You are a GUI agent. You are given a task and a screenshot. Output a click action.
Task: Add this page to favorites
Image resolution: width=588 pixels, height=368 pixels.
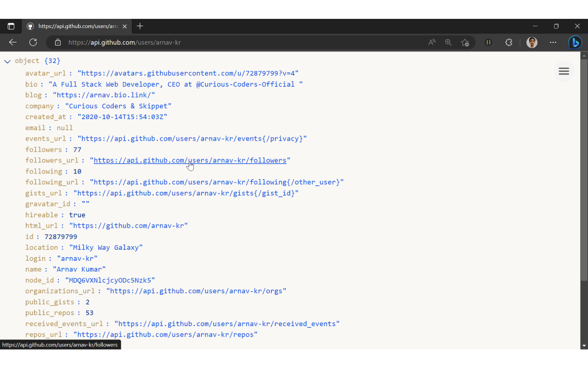click(x=465, y=42)
